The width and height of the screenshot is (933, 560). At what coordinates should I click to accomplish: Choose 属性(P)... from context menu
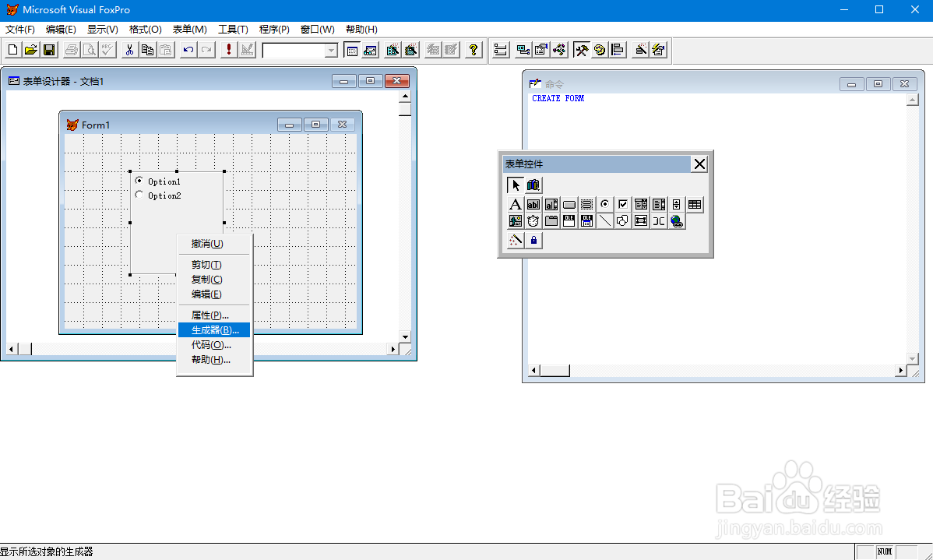click(x=214, y=315)
